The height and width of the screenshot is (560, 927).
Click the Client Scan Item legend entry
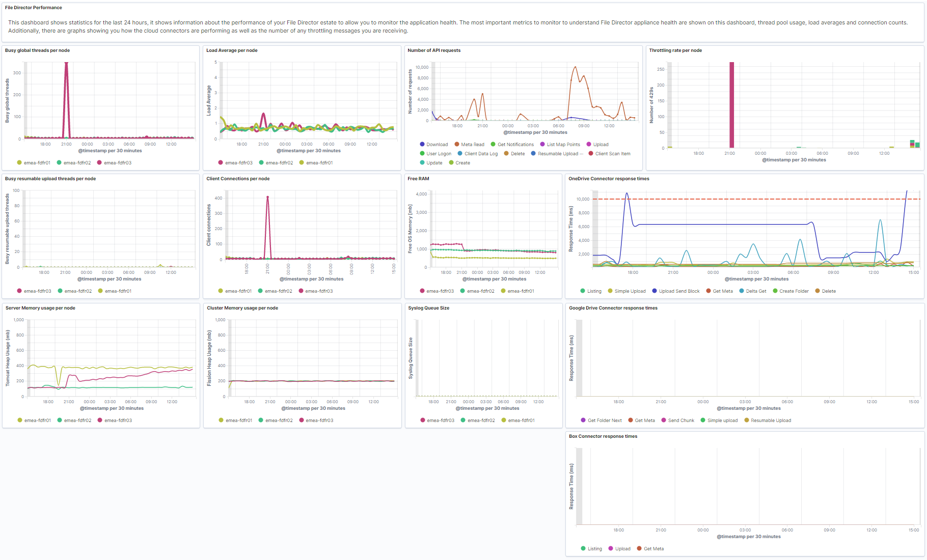609,154
